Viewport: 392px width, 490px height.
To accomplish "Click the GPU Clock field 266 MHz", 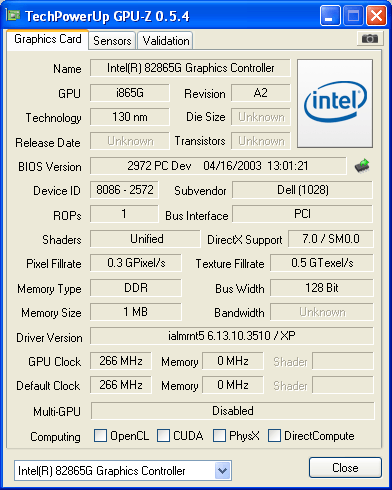I will [x=121, y=361].
